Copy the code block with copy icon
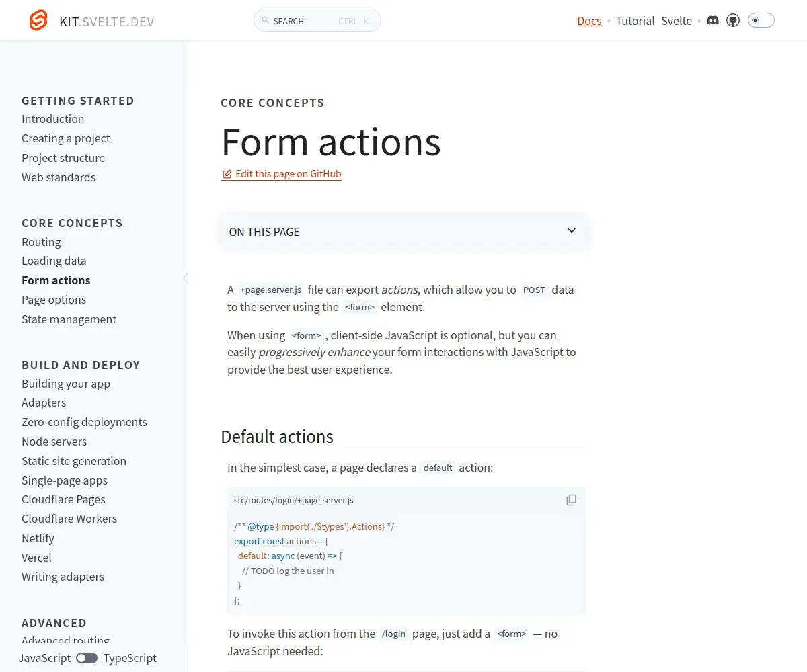This screenshot has height=672, width=807. click(x=572, y=500)
